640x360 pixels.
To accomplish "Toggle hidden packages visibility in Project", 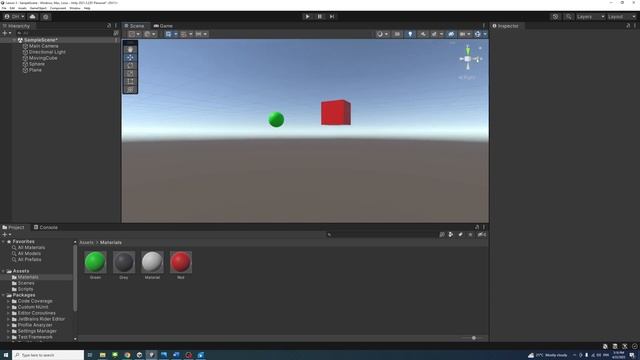I will tap(482, 235).
